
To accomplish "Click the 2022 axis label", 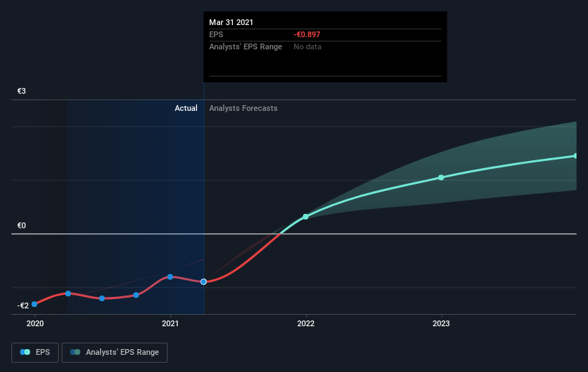I will point(306,323).
